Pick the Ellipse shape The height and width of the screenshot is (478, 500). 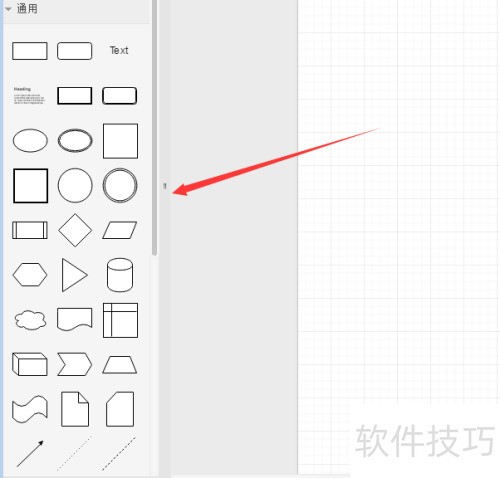(30, 140)
